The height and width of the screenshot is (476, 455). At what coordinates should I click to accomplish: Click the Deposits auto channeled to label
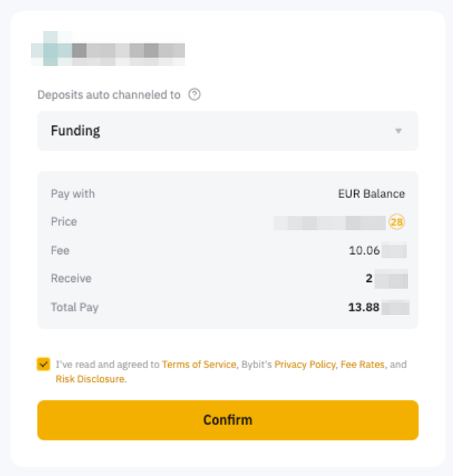108,94
